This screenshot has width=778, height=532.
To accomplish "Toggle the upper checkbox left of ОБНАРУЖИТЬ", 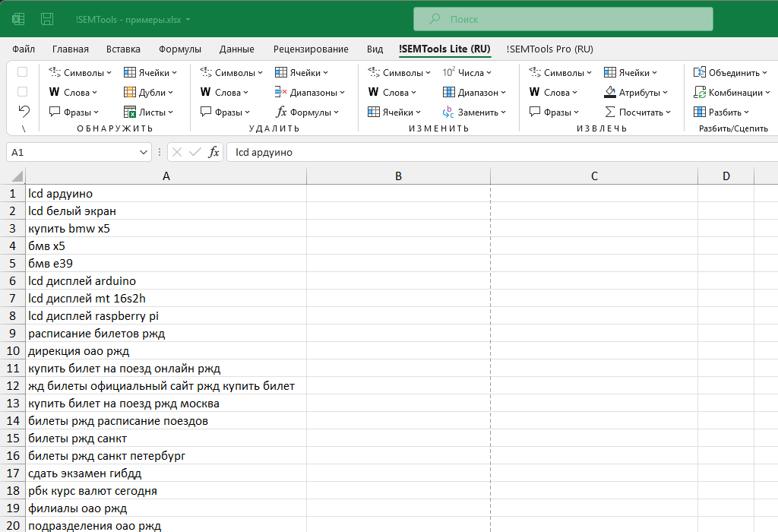I will [x=22, y=72].
